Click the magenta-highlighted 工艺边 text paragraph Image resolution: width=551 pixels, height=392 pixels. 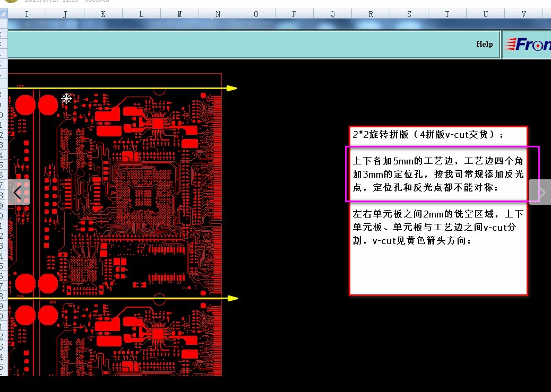(x=438, y=174)
